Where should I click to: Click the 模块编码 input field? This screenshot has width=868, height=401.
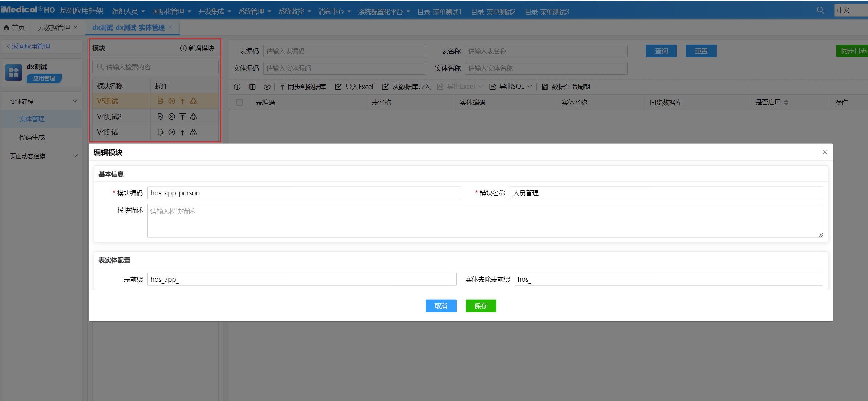click(x=304, y=193)
